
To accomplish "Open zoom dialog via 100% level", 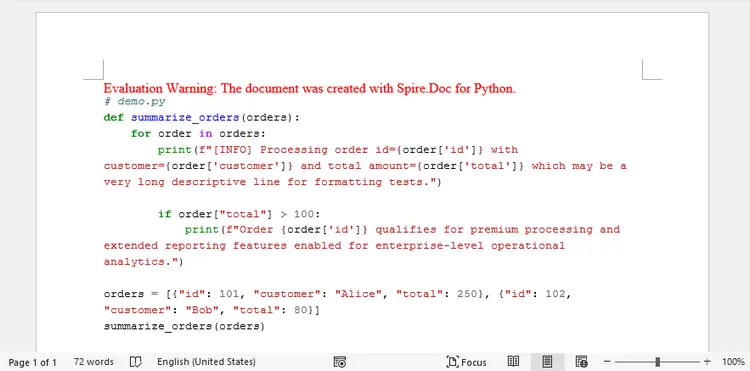I will point(733,362).
